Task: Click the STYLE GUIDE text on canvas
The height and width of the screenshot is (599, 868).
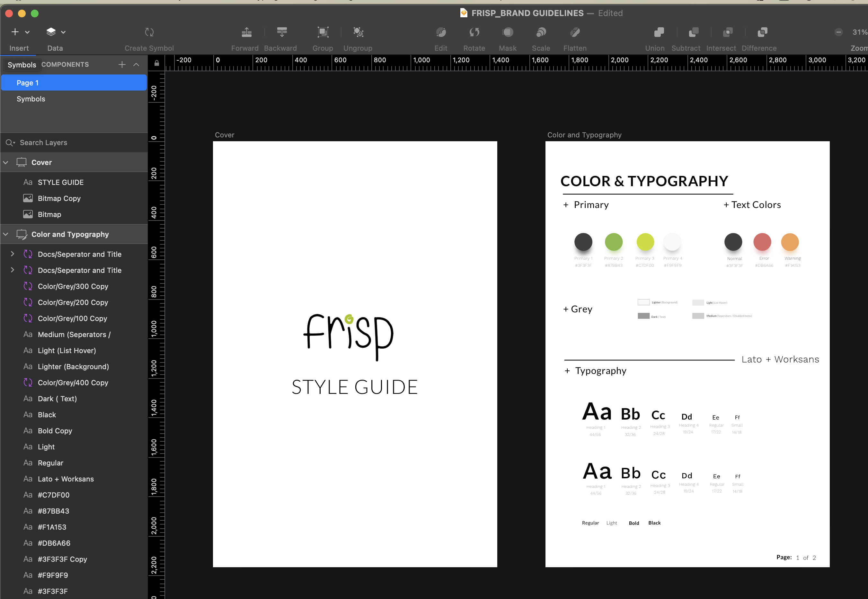Action: coord(355,387)
